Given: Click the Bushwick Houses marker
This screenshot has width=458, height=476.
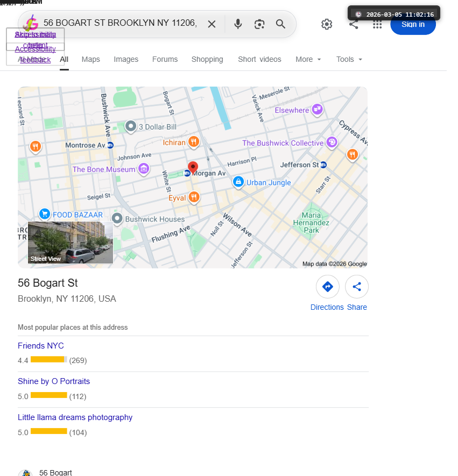Looking at the screenshot, I should pos(117,218).
